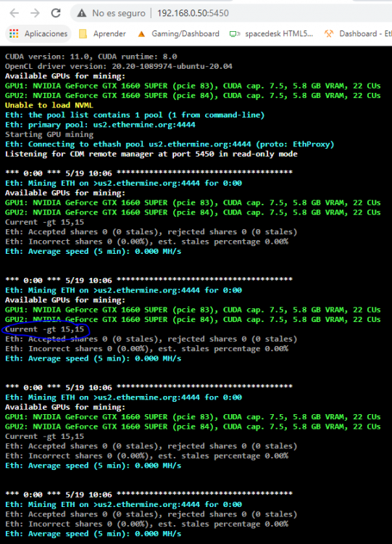Open the spacedesk HTML5 bookmark
This screenshot has height=544, width=392.
pyautogui.click(x=272, y=33)
